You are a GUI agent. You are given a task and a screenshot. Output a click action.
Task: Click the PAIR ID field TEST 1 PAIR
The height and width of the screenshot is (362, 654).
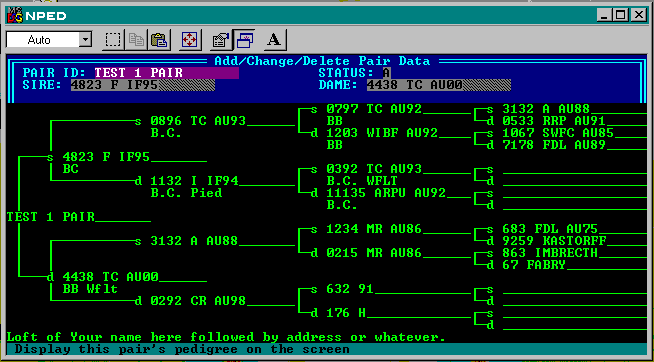click(166, 73)
